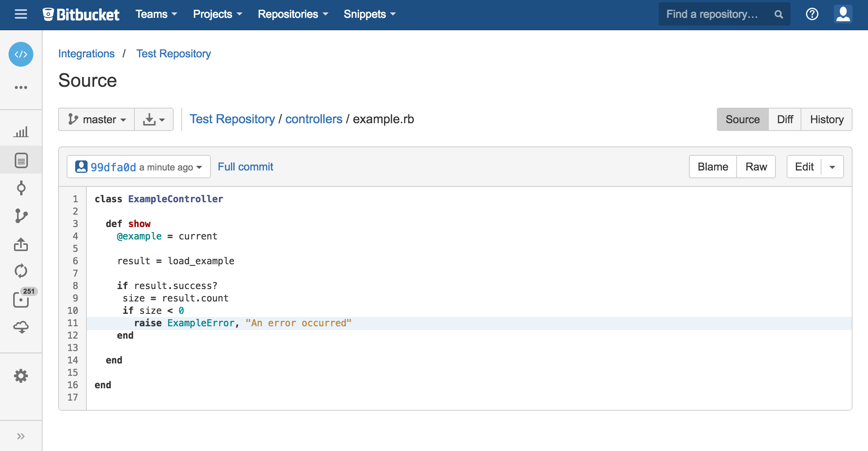Click the Branches icon in sidebar
This screenshot has width=868, height=451.
(21, 215)
